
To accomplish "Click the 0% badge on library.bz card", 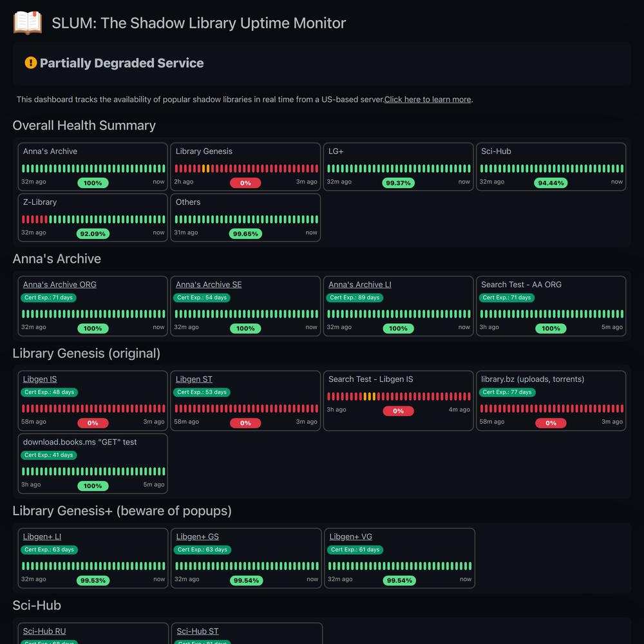I will pyautogui.click(x=551, y=423).
